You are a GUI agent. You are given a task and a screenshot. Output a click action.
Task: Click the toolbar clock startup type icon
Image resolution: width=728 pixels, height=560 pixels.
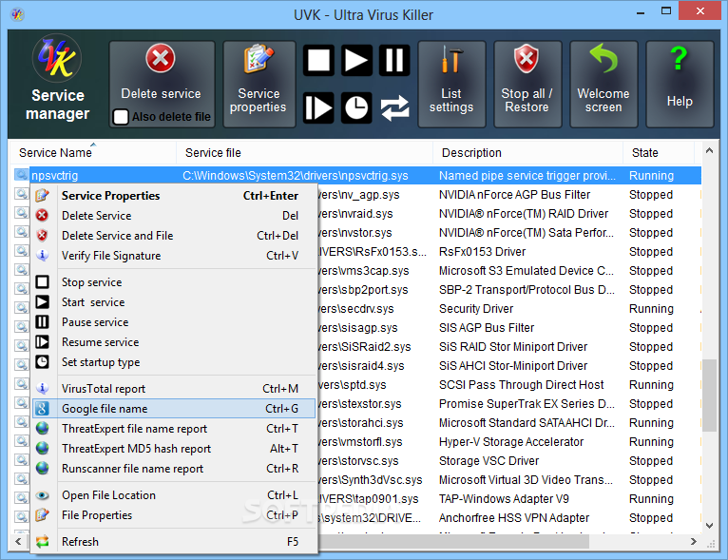pos(356,107)
